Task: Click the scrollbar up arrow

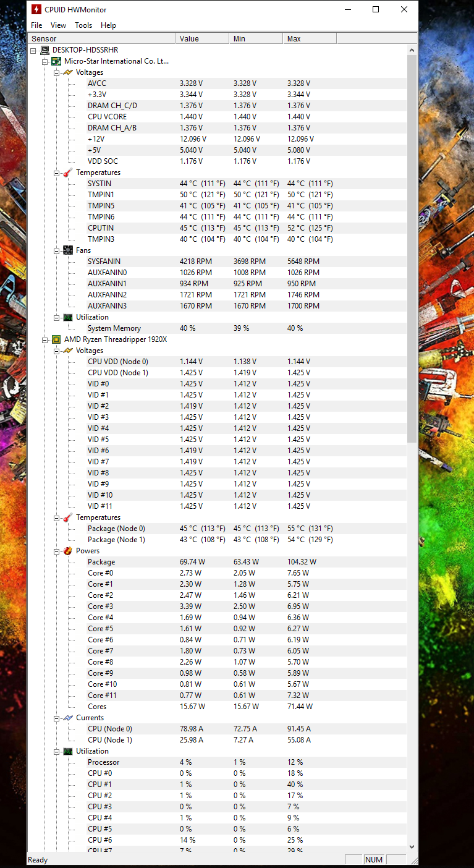Action: point(412,49)
